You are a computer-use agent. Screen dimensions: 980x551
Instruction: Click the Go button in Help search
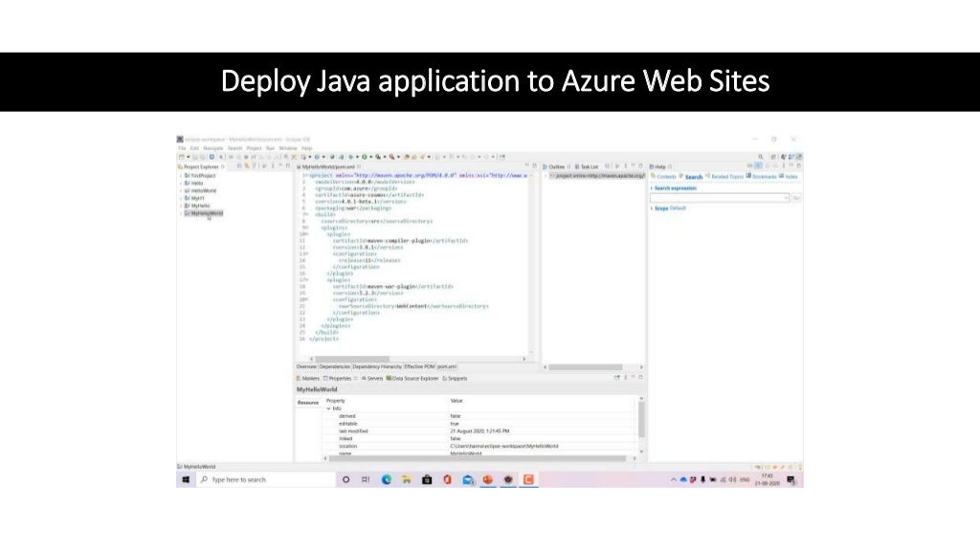[x=796, y=198]
